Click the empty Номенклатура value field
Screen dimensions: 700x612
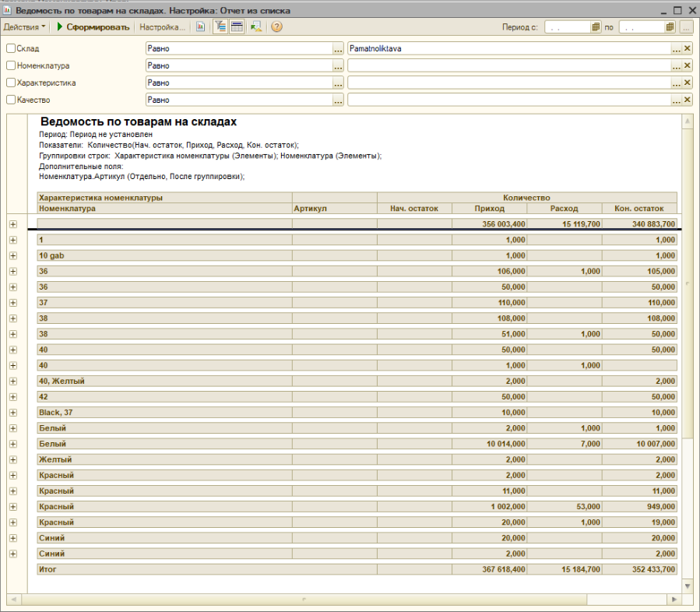509,66
